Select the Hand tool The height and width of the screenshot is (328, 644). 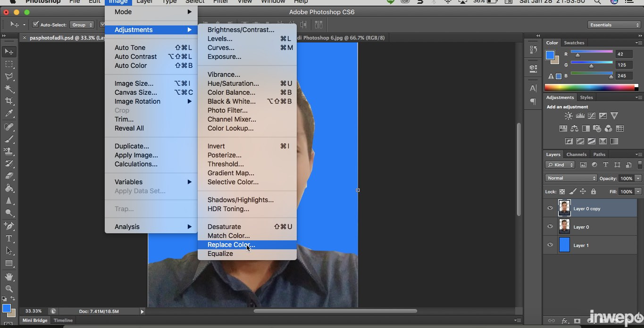(x=9, y=277)
